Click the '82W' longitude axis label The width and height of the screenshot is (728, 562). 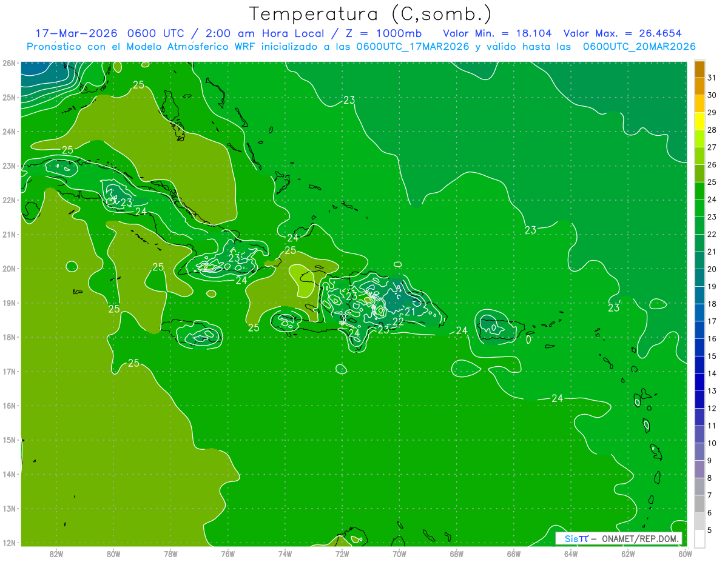coord(56,553)
